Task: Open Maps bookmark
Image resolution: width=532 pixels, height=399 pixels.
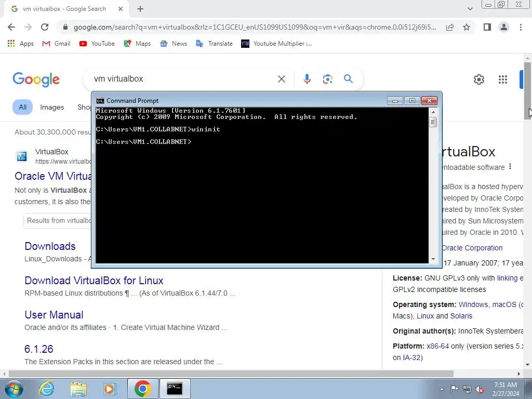Action: point(137,44)
